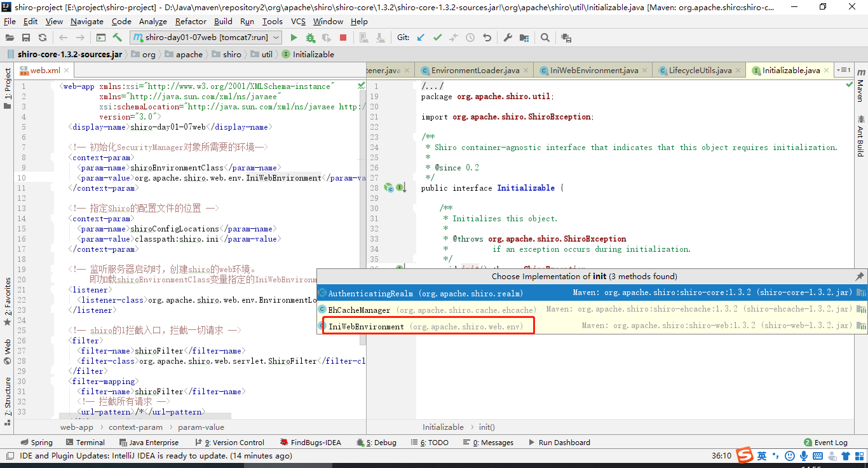Switch to the EnvironmentLoader.java tab

(474, 71)
